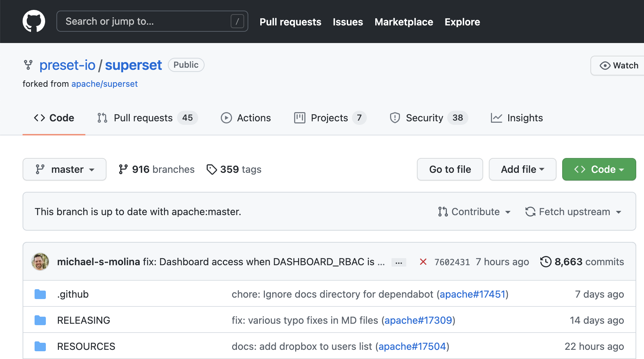Open the Fetch upstream dropdown
Viewport: 644px width, 359px height.
click(573, 212)
